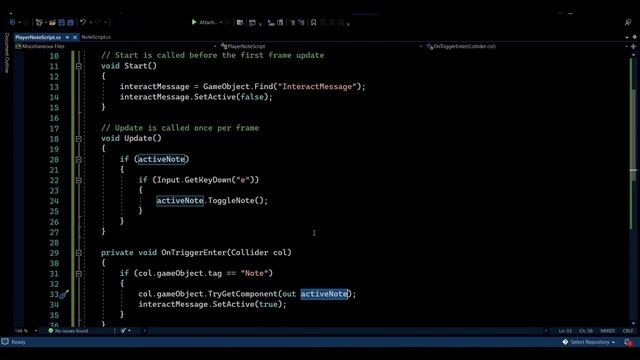Click the green Start debugging play icon
640x360 pixels.
[194, 22]
